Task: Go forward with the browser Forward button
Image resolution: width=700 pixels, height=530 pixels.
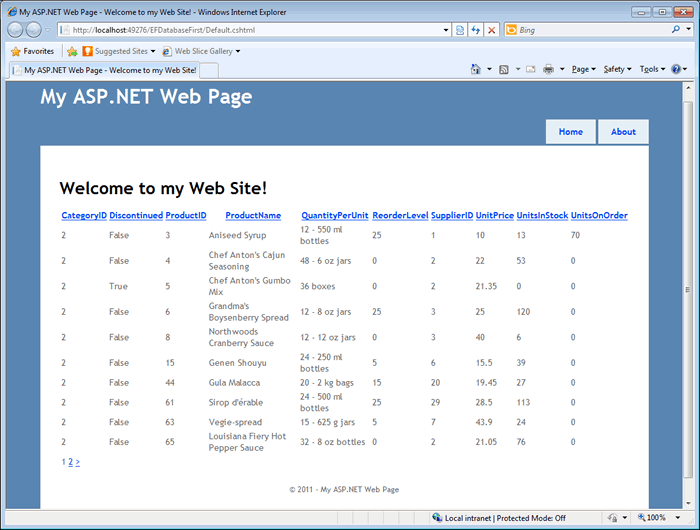Action: pos(33,30)
